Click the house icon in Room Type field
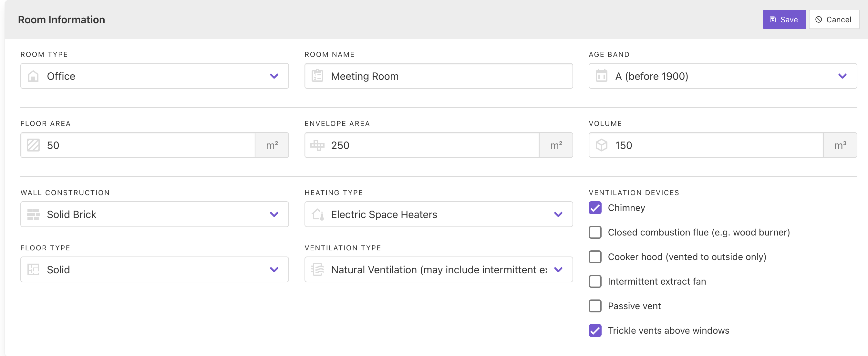Image resolution: width=868 pixels, height=356 pixels. pyautogui.click(x=33, y=76)
